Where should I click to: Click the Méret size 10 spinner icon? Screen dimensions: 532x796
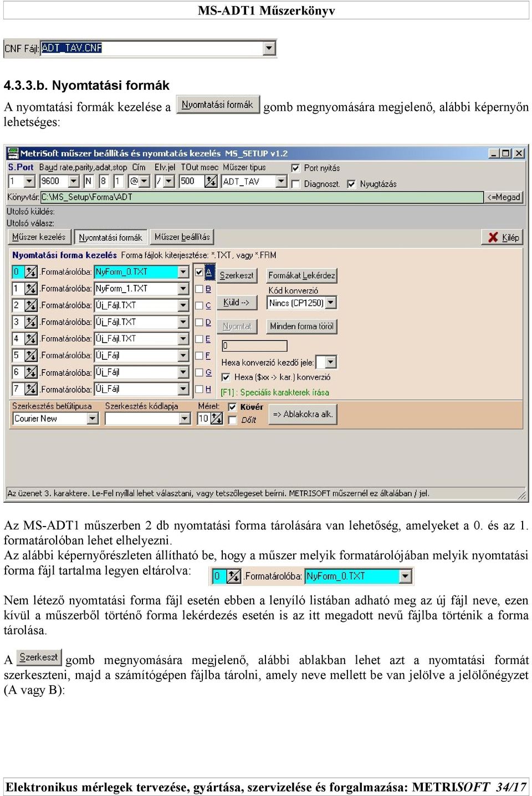216,419
